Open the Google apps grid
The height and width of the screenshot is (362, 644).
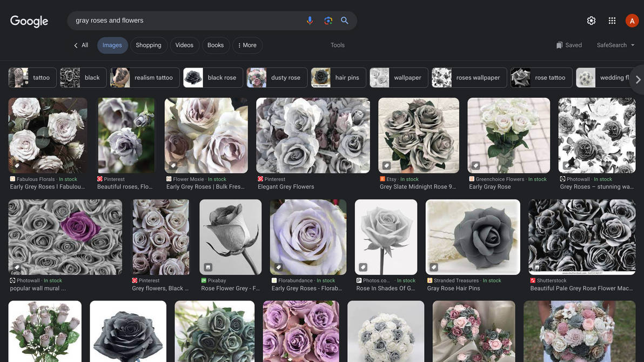pos(612,21)
